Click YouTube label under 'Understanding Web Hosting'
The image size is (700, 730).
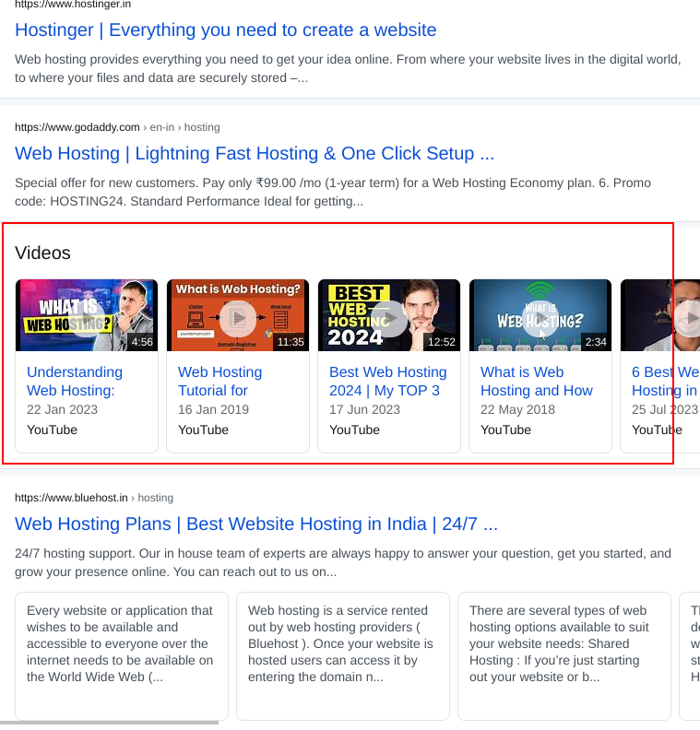(52, 430)
